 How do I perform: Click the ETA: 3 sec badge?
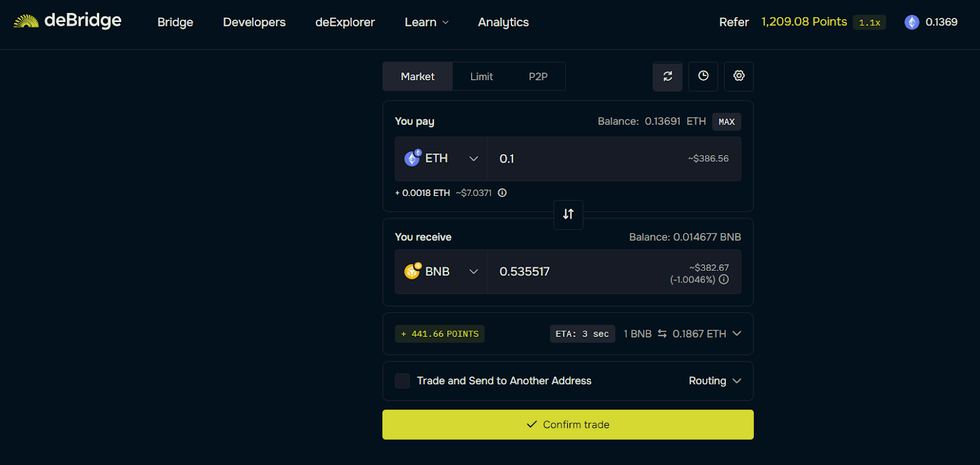(582, 334)
